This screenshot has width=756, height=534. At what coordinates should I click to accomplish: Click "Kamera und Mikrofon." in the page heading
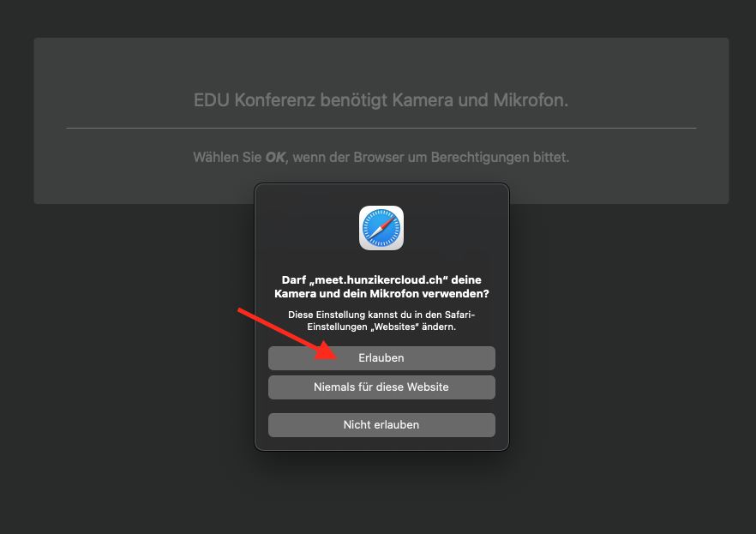tap(480, 100)
